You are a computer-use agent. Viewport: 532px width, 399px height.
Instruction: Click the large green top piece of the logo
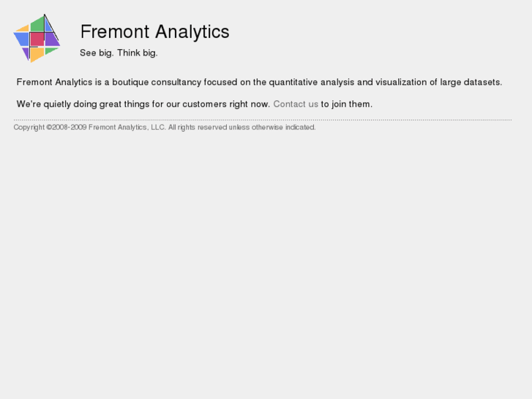[x=38, y=26]
